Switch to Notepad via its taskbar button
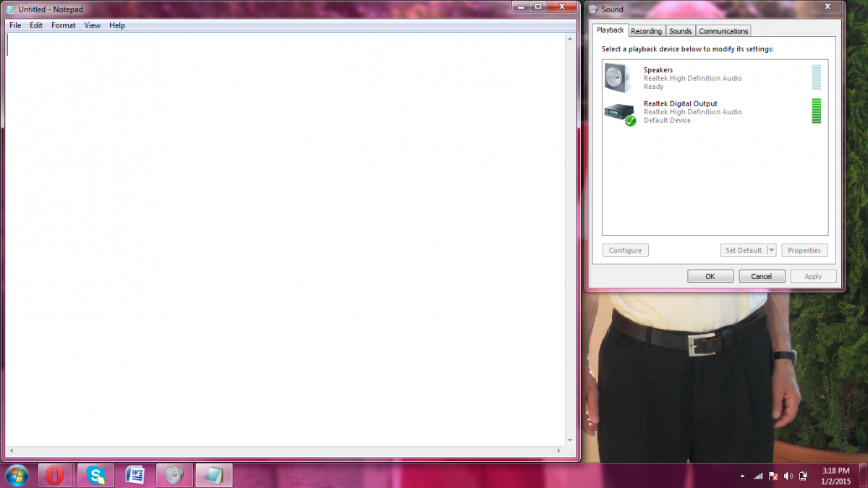 (214, 475)
